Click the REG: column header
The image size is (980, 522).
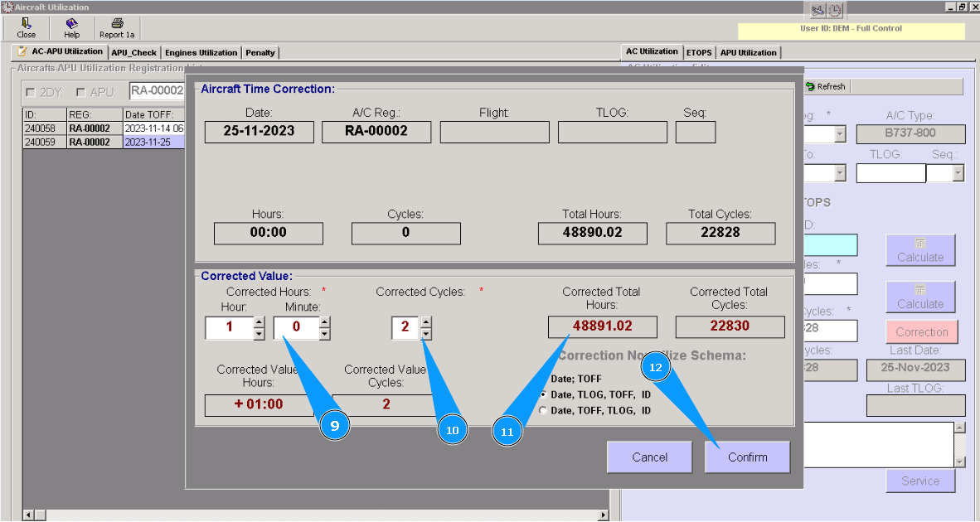coord(95,114)
